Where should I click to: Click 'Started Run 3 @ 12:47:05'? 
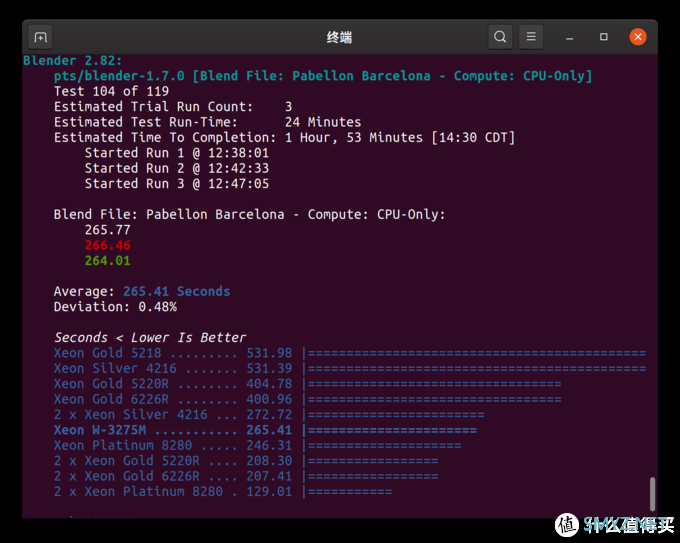point(177,183)
